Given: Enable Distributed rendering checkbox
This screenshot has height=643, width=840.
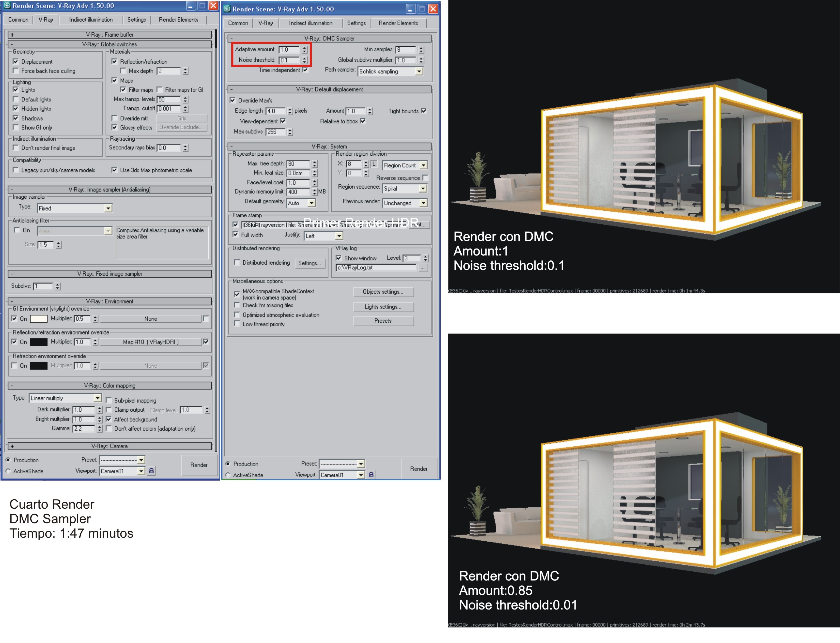Looking at the screenshot, I should click(x=237, y=262).
